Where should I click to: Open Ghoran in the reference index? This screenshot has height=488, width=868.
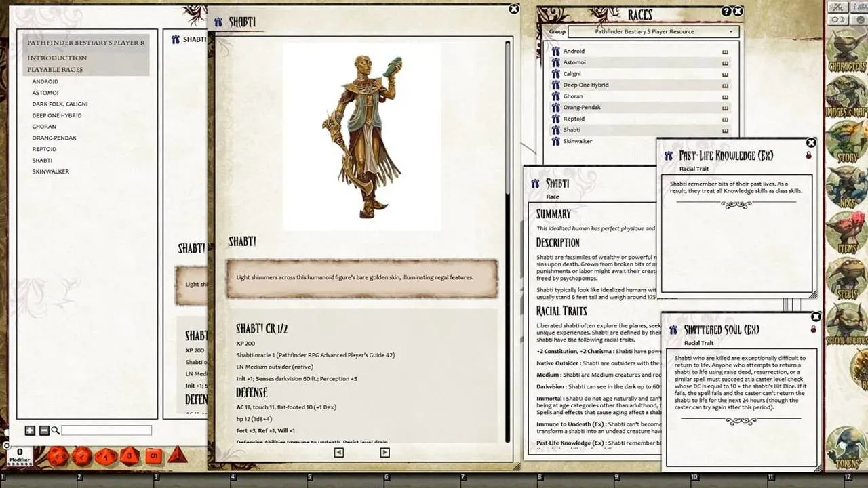(44, 127)
